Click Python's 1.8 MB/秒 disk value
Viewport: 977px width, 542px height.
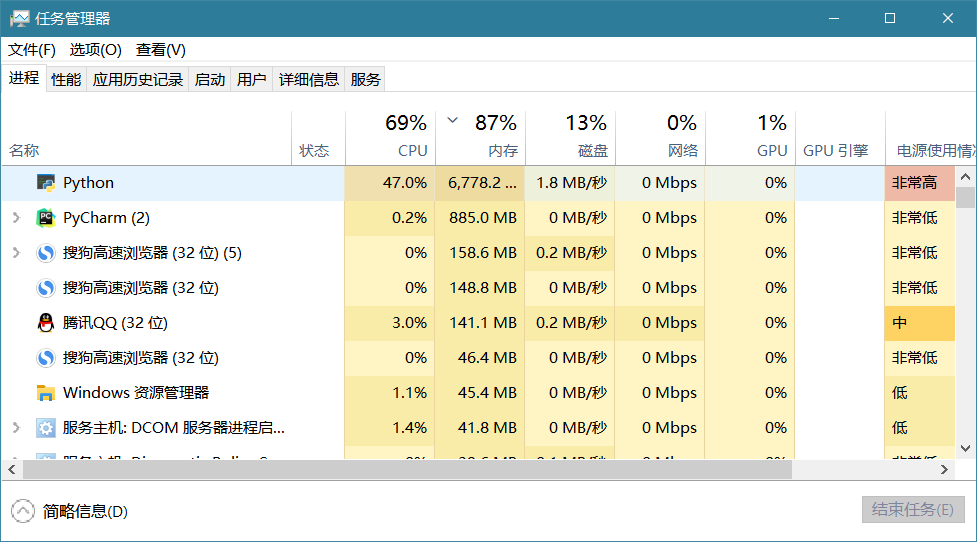pyautogui.click(x=571, y=183)
